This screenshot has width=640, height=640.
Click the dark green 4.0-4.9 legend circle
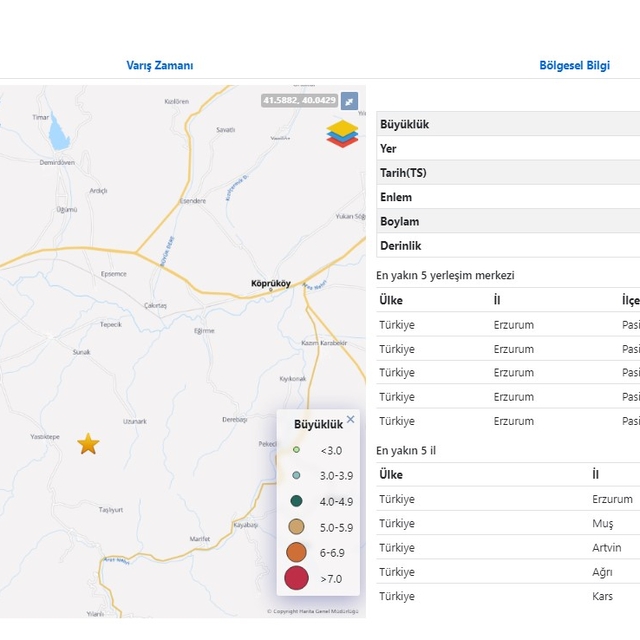[296, 501]
